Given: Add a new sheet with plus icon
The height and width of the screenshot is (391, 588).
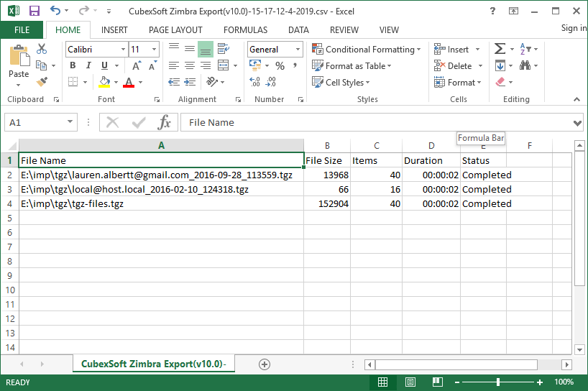Looking at the screenshot, I should click(x=264, y=364).
